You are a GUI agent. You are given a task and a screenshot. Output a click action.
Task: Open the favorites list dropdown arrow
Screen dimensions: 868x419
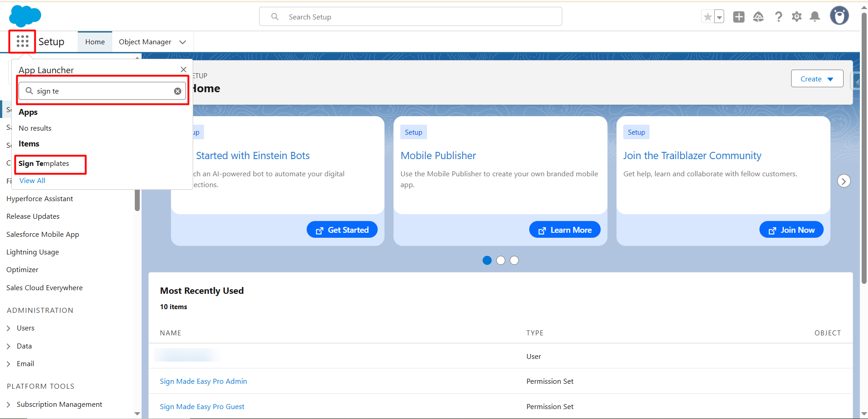719,17
